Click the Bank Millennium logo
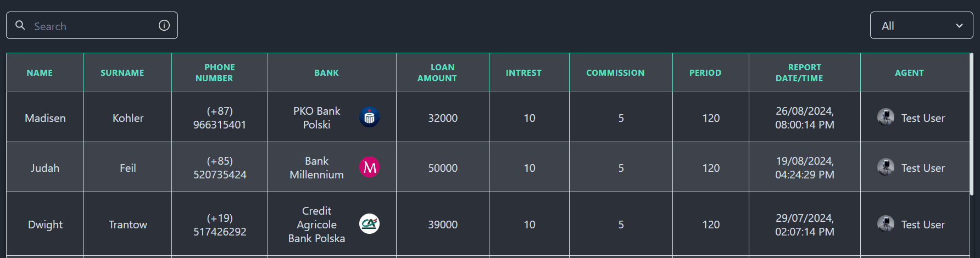980x258 pixels. 369,167
